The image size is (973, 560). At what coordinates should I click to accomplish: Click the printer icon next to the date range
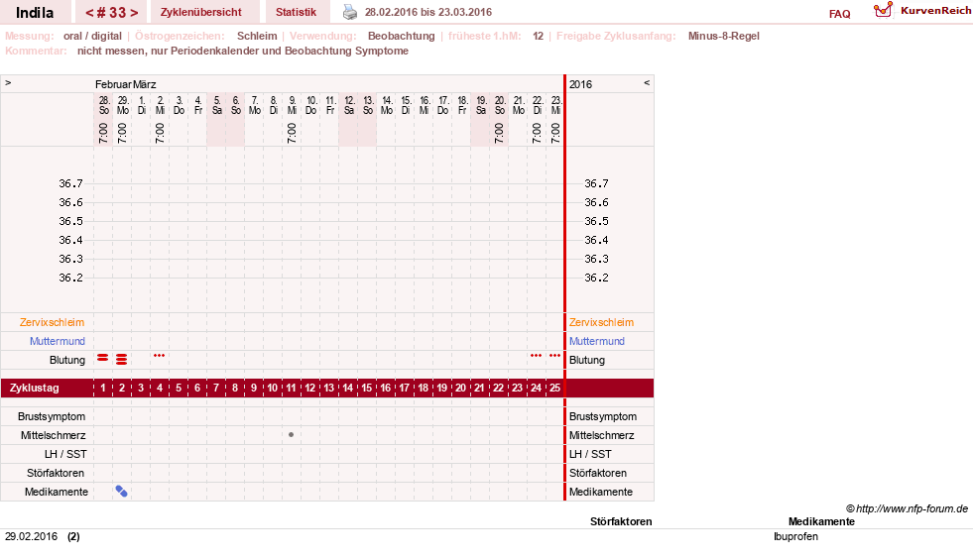pyautogui.click(x=350, y=12)
